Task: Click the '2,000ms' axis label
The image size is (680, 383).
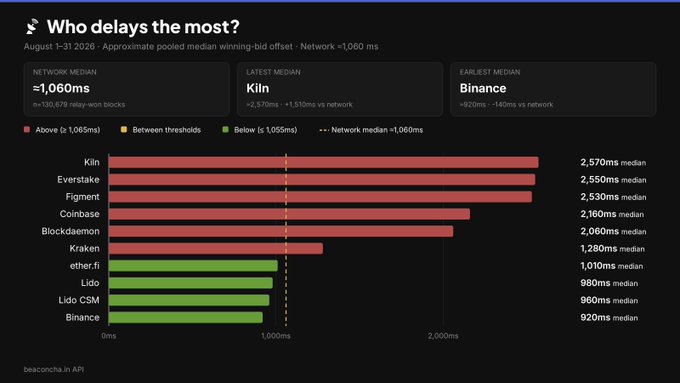Action: pyautogui.click(x=443, y=336)
